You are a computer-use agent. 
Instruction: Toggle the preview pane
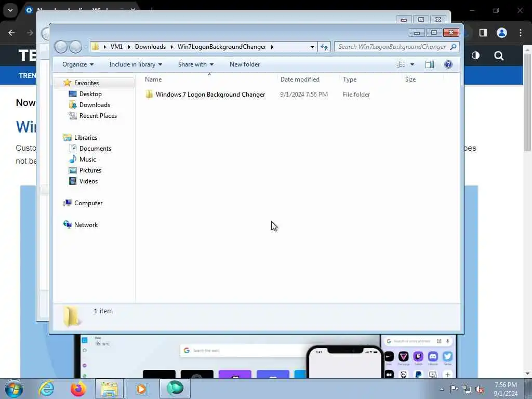[430, 64]
